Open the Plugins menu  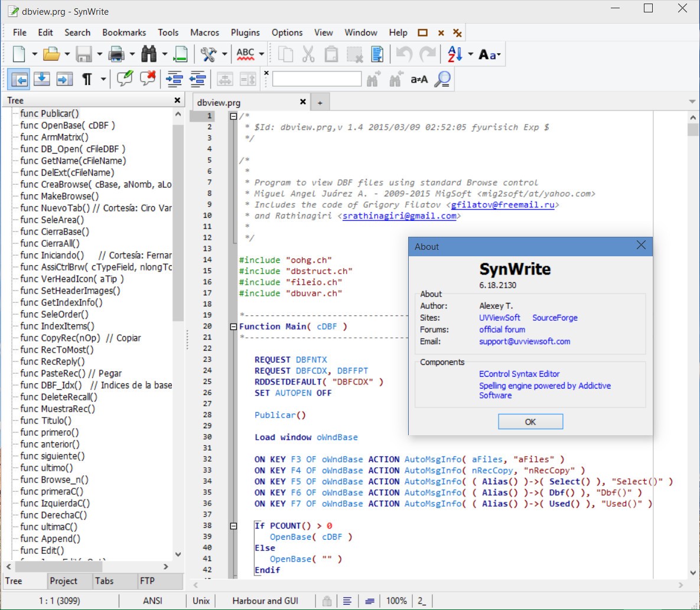[x=245, y=32]
